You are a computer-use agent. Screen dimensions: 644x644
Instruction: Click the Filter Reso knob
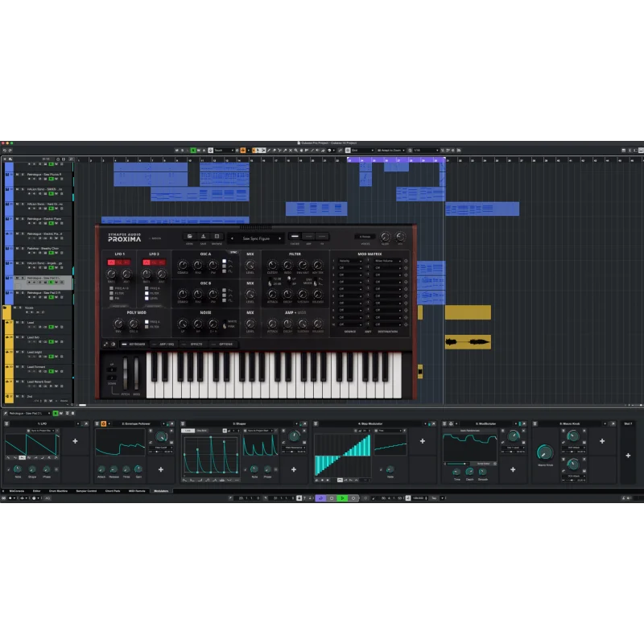(287, 266)
